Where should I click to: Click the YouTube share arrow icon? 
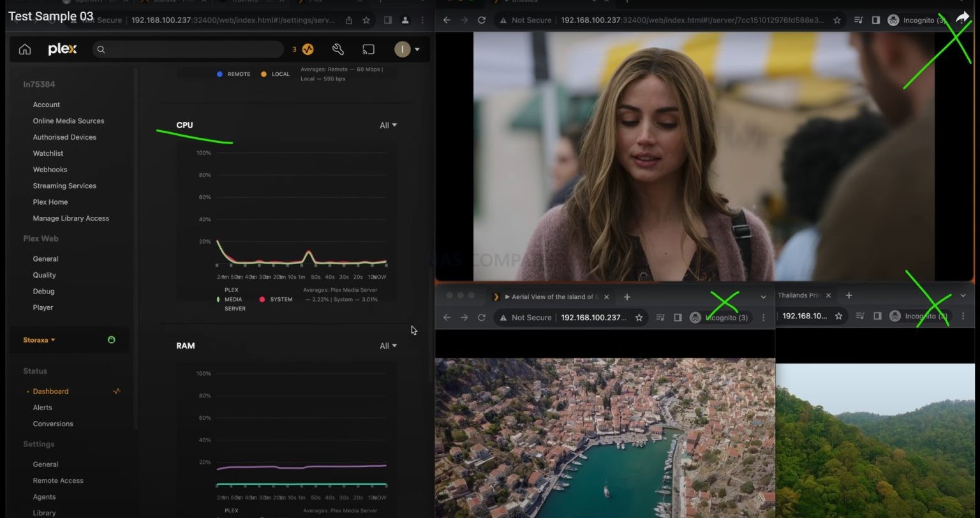(962, 17)
